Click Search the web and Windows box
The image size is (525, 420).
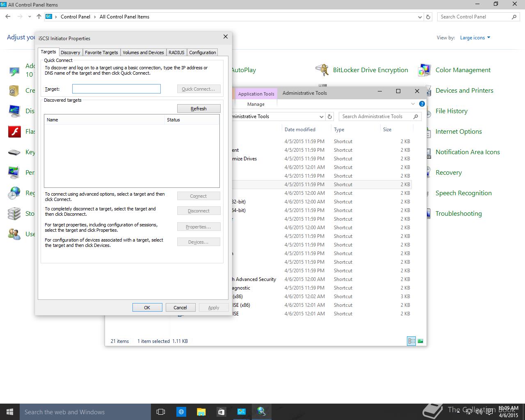[85, 412]
